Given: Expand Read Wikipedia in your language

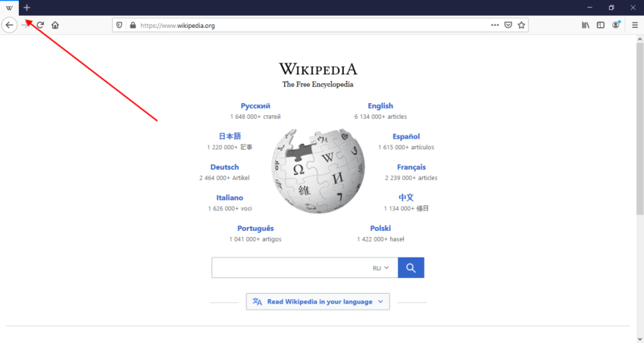Looking at the screenshot, I should point(318,301).
